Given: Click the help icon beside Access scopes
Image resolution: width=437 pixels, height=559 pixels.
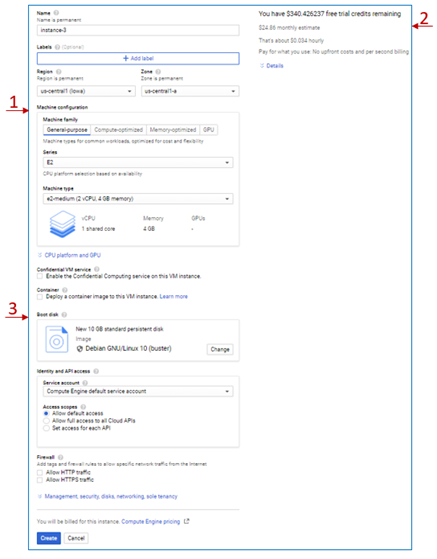Looking at the screenshot, I should (83, 407).
